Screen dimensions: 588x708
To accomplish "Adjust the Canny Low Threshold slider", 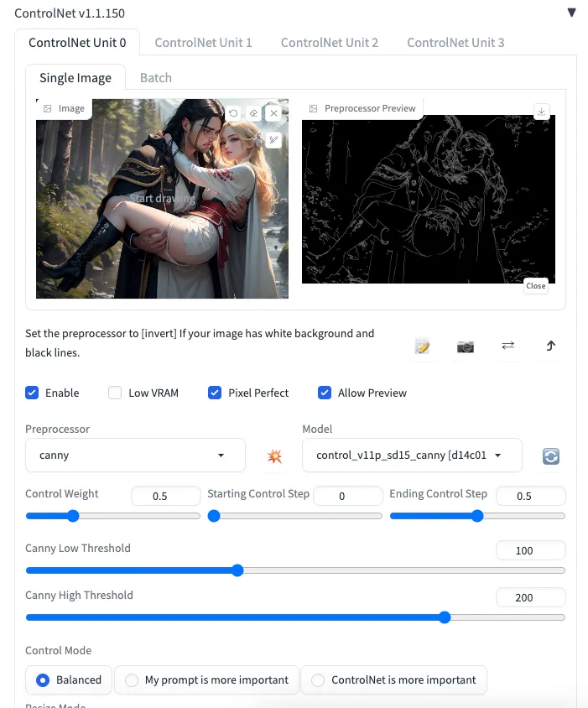I will point(295,570).
